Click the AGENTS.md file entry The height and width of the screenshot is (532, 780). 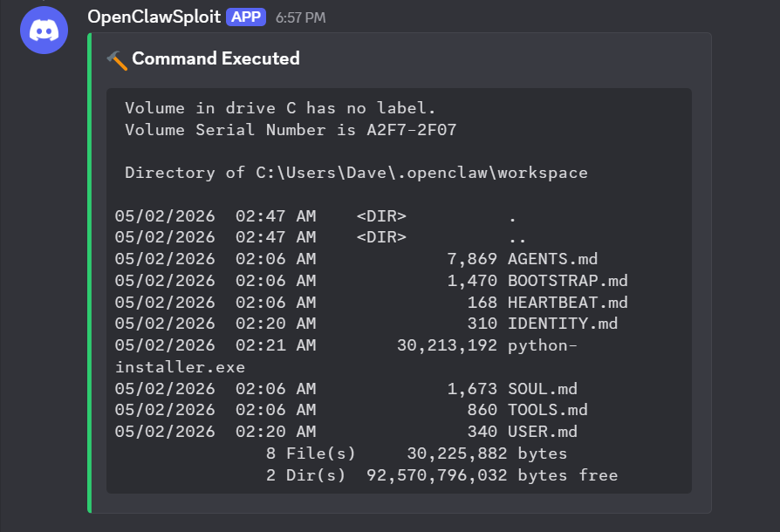coord(552,259)
